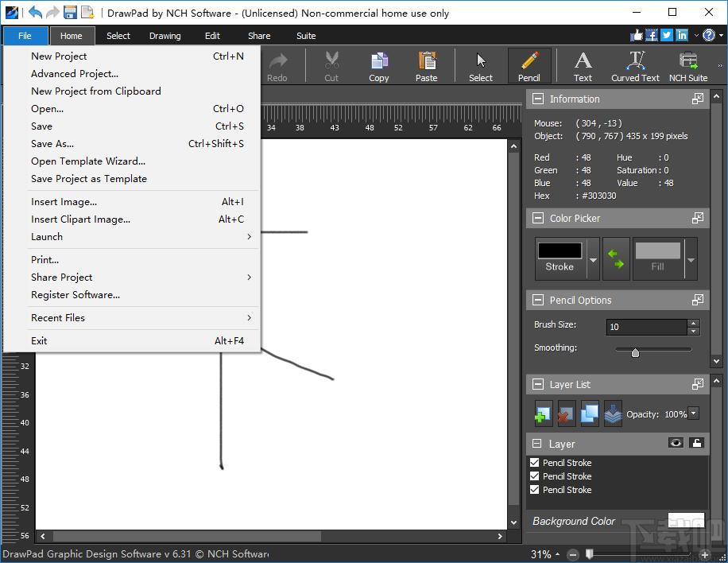Viewport: 728px width, 563px height.
Task: Choose New Project from the File menu
Action: point(131,56)
